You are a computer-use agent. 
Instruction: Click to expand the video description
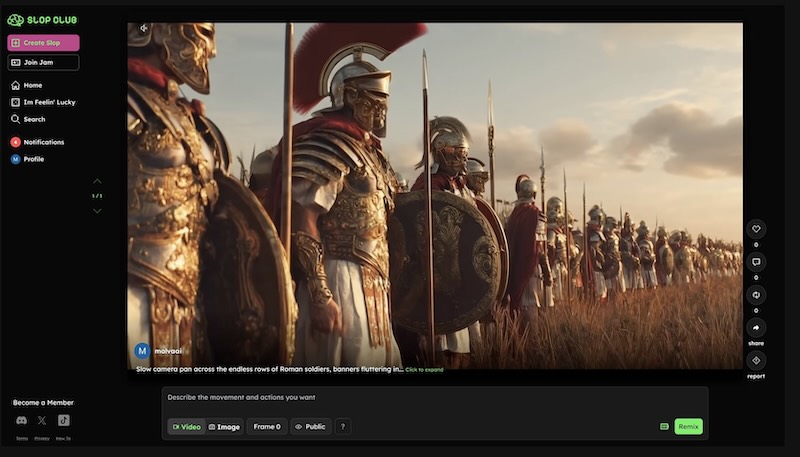click(x=424, y=370)
